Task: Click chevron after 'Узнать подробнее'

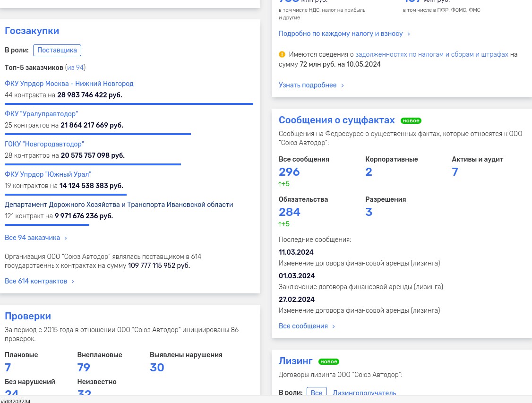Action: point(343,86)
